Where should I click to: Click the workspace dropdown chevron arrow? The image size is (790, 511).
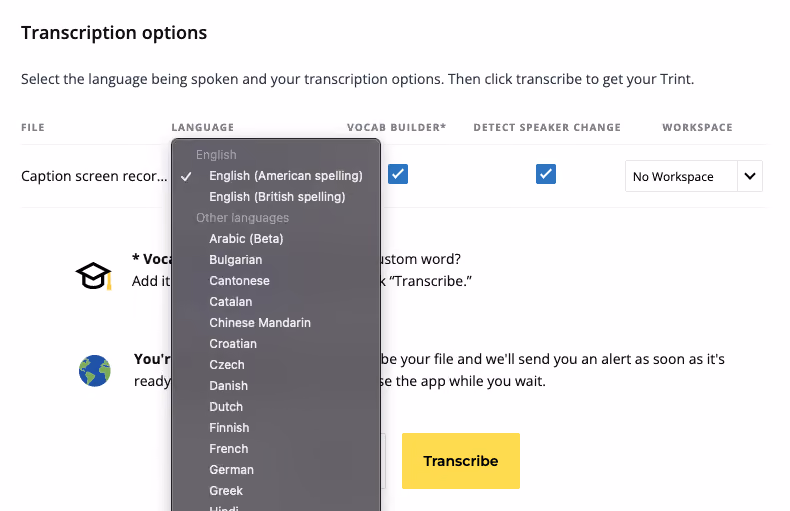(x=750, y=176)
